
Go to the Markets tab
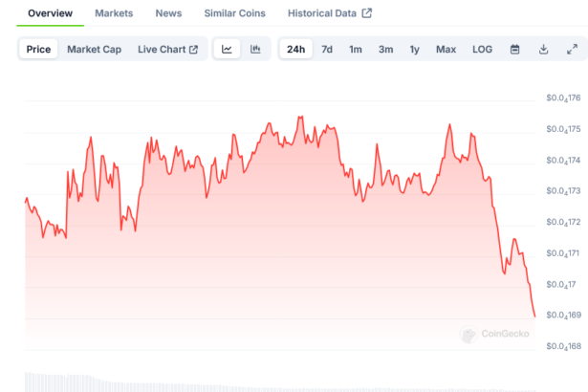114,13
